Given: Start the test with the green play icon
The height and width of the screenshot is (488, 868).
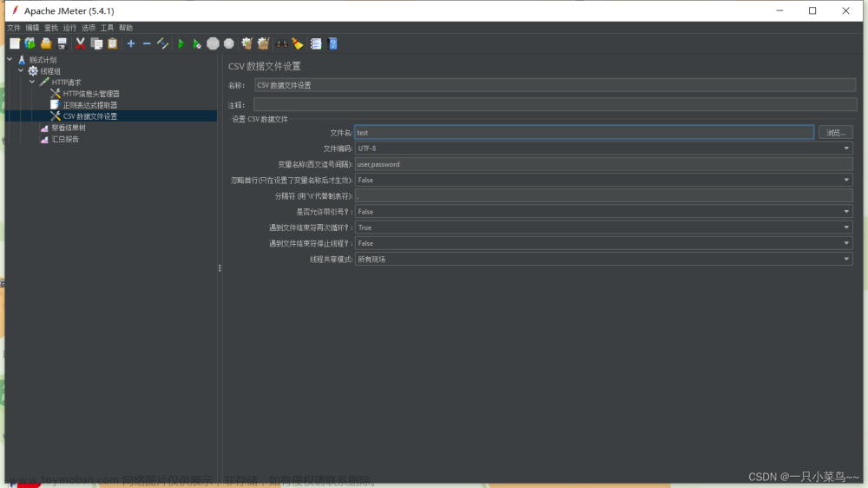Looking at the screenshot, I should (x=181, y=43).
